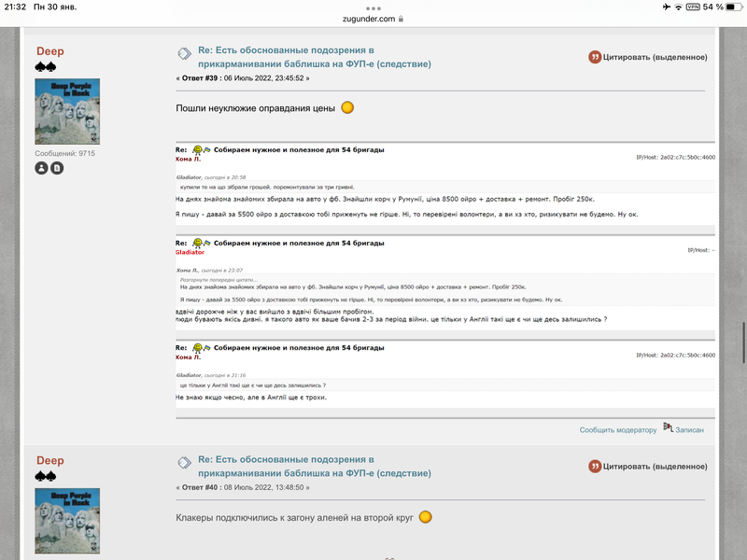
Task: Open the reply #40 topic title link
Action: click(315, 466)
